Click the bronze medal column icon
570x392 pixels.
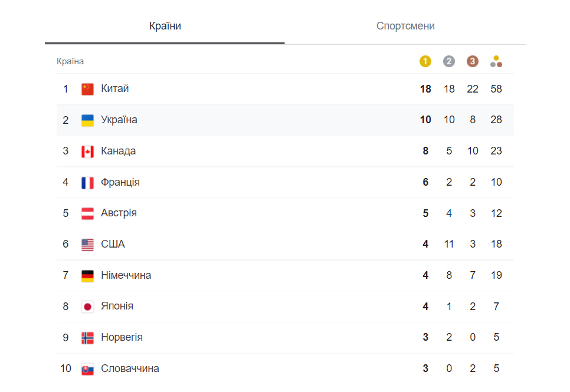pyautogui.click(x=473, y=61)
